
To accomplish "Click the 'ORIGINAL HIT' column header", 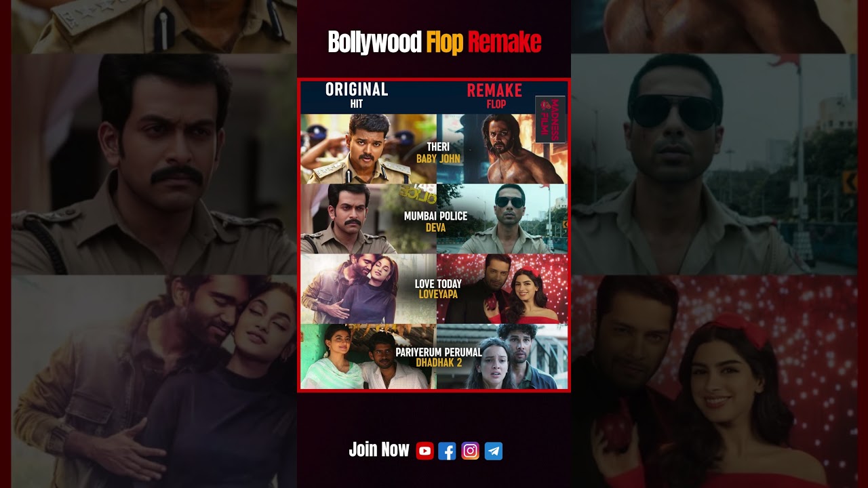I will pos(357,95).
